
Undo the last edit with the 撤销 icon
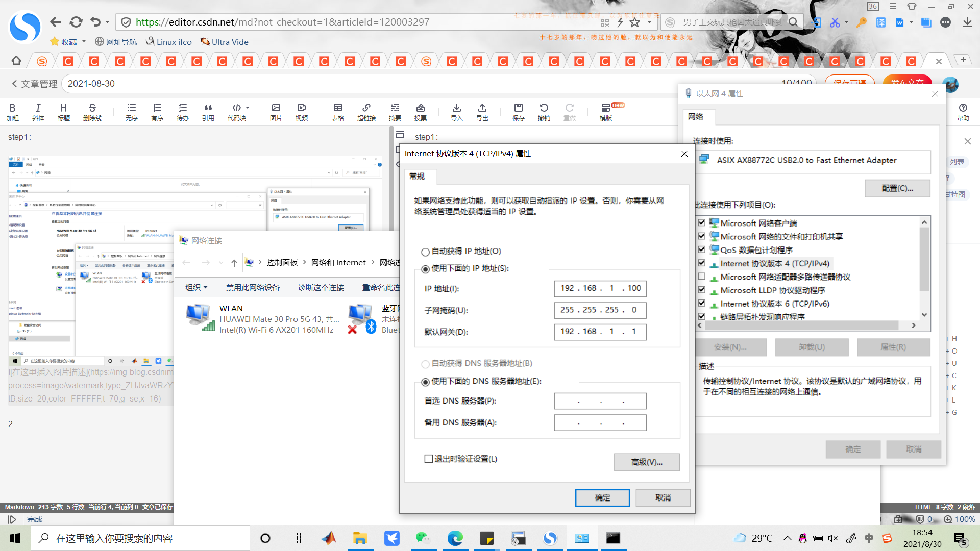[544, 111]
